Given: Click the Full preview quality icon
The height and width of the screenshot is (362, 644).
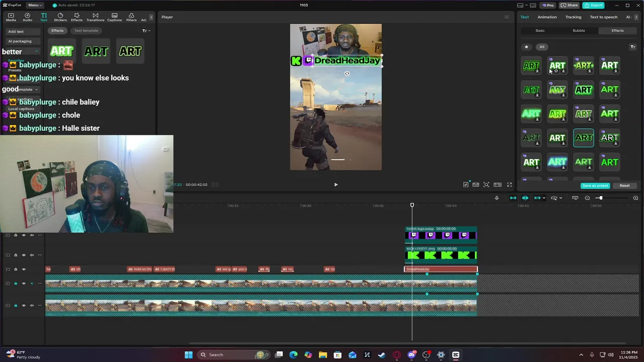Looking at the screenshot, I should coord(476,185).
